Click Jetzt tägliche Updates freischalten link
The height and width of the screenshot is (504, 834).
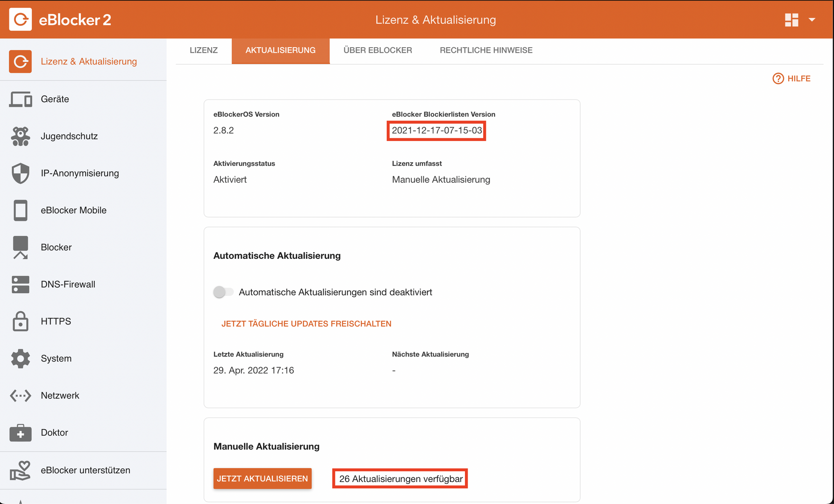click(x=307, y=324)
